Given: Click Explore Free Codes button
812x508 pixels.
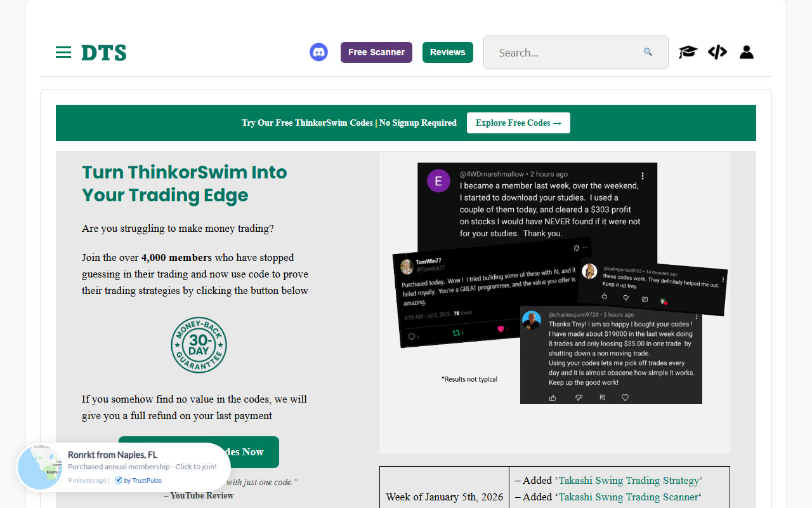Looking at the screenshot, I should pyautogui.click(x=518, y=123).
